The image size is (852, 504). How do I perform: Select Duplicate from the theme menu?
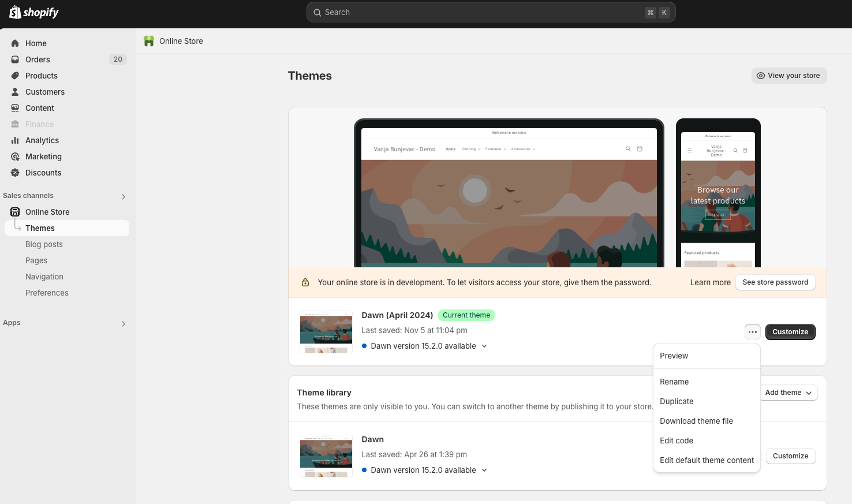677,401
